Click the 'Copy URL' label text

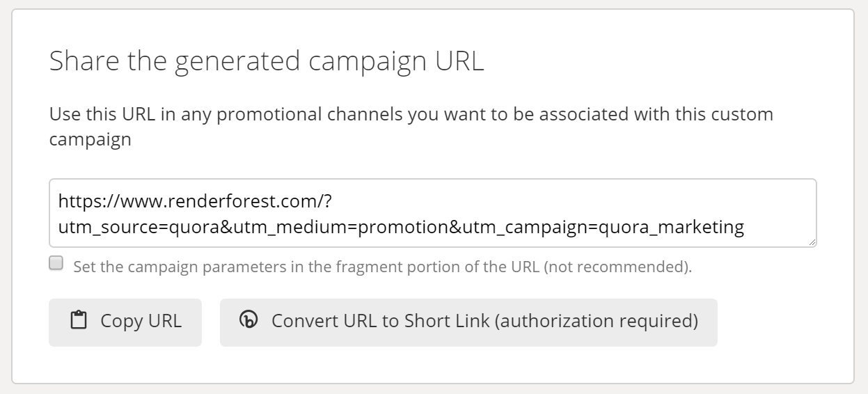[x=141, y=321]
